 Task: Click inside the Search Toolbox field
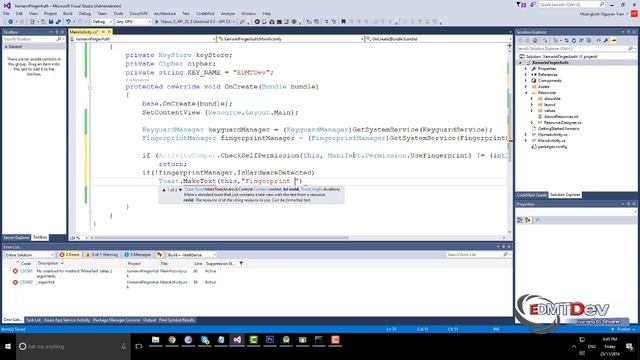pos(33,39)
